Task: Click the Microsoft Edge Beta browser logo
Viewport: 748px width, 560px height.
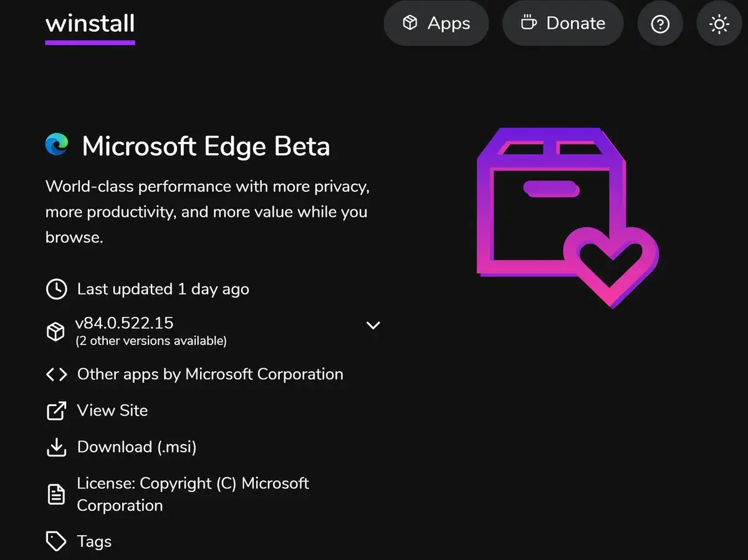Action: pos(59,145)
